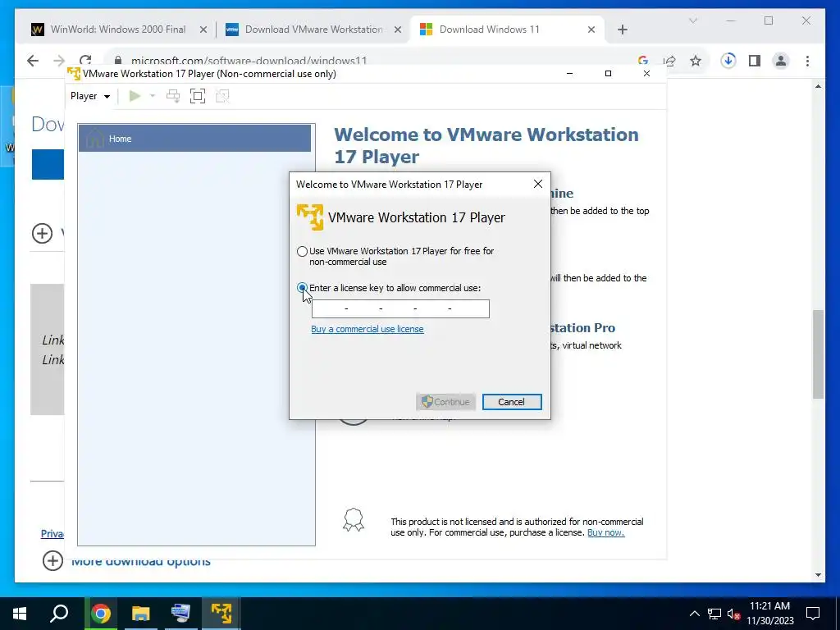Show hidden system tray icons
Screen dimensions: 840x630
pyautogui.click(x=694, y=614)
